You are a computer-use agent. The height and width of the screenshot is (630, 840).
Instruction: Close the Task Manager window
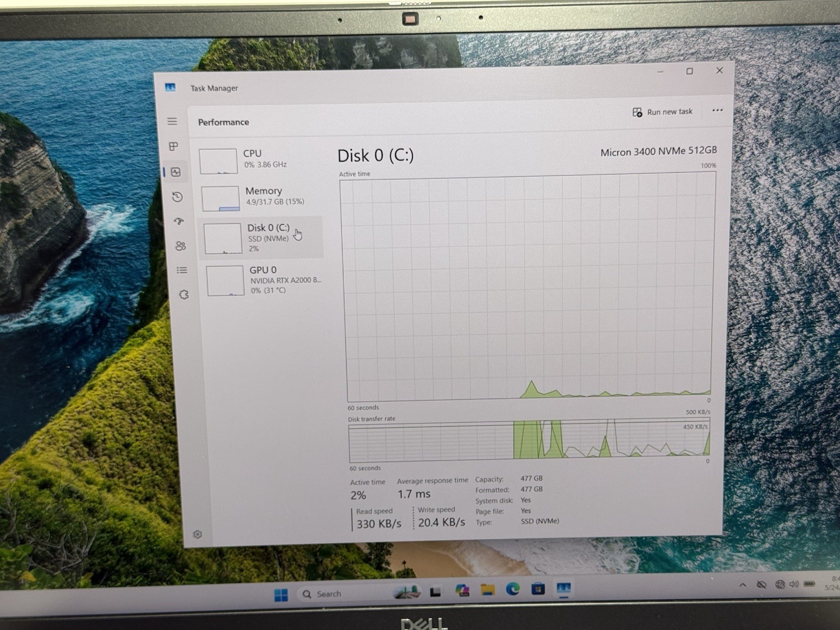point(719,70)
